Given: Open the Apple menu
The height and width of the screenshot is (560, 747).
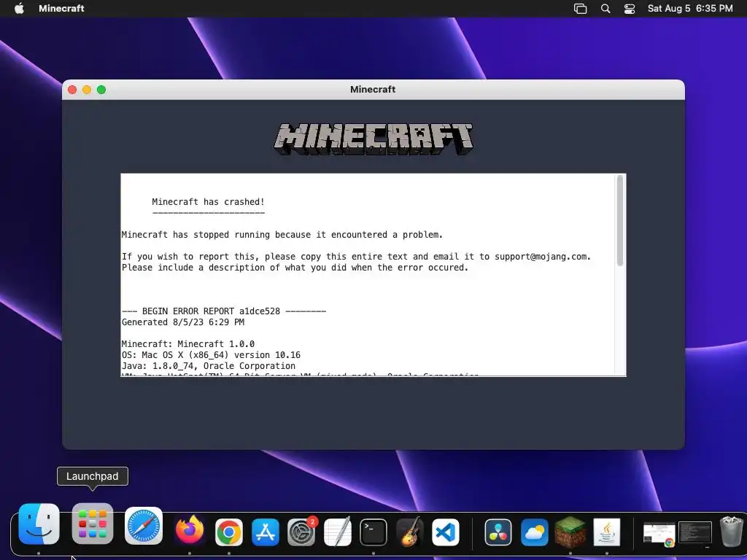Looking at the screenshot, I should point(19,8).
